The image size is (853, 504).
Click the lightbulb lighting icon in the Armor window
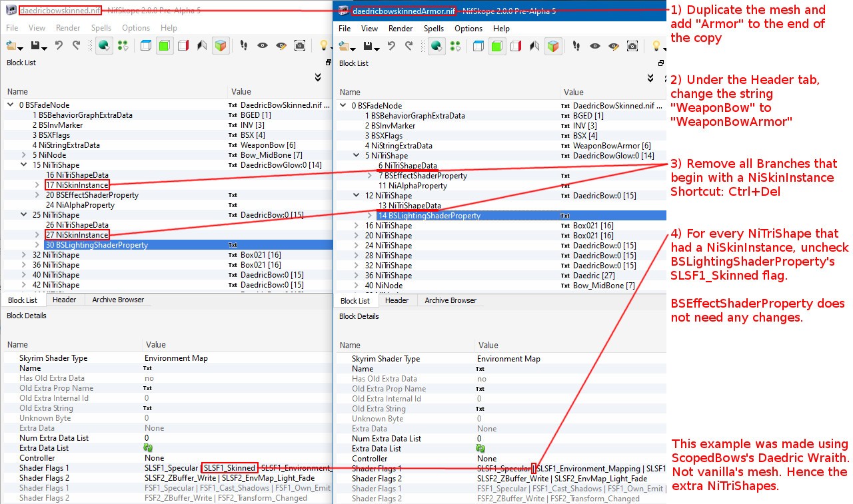(x=657, y=46)
